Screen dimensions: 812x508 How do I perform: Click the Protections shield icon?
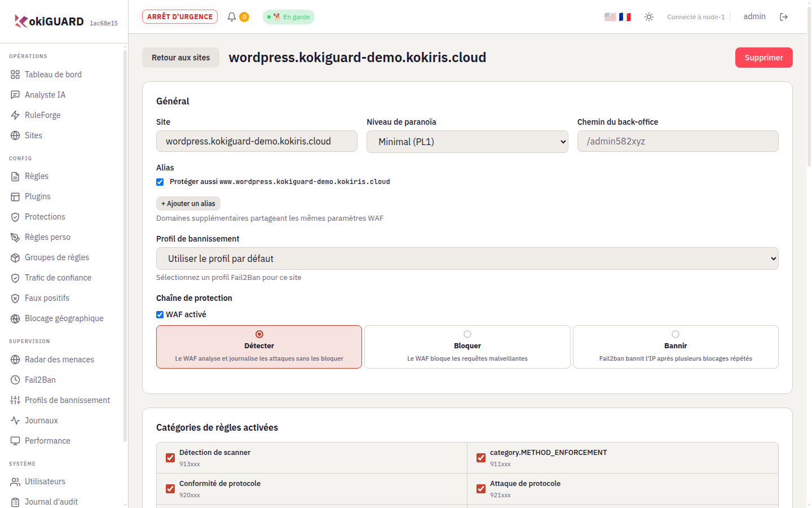[15, 217]
